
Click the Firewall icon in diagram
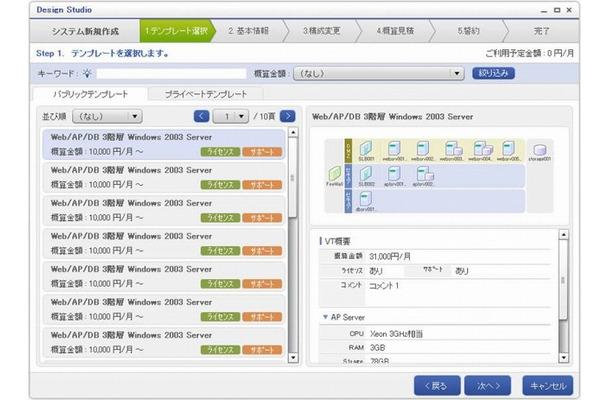point(335,173)
